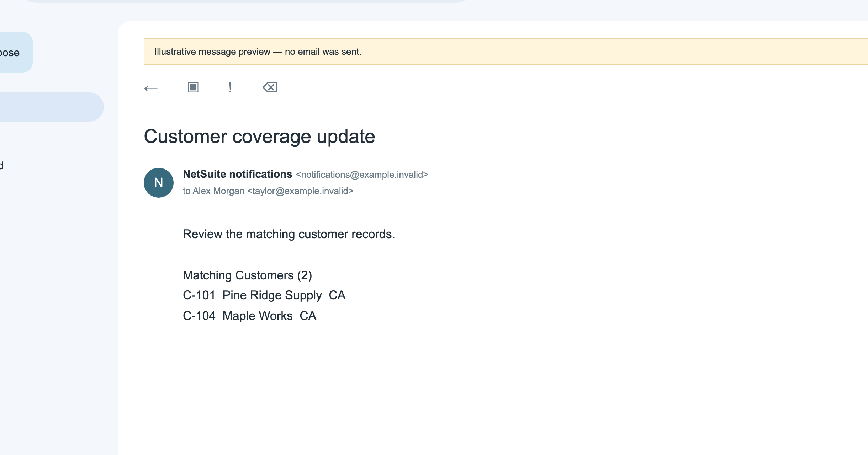Archive the message with the box icon

[193, 87]
